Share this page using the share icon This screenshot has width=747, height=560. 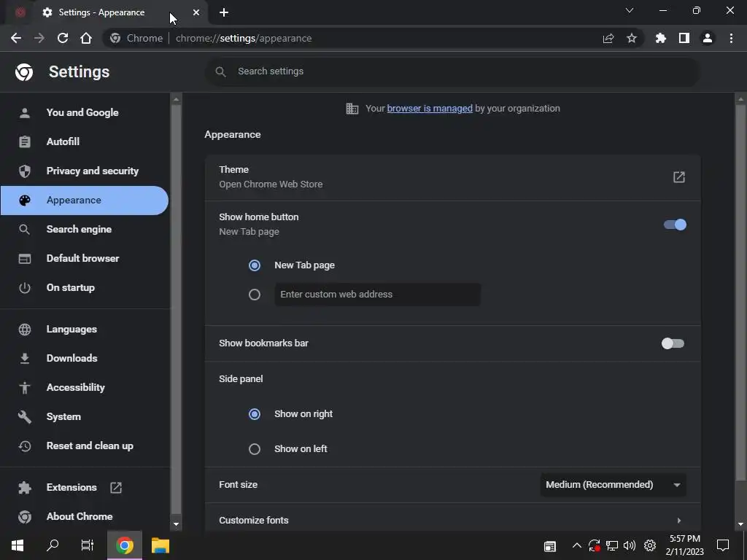[x=608, y=38]
